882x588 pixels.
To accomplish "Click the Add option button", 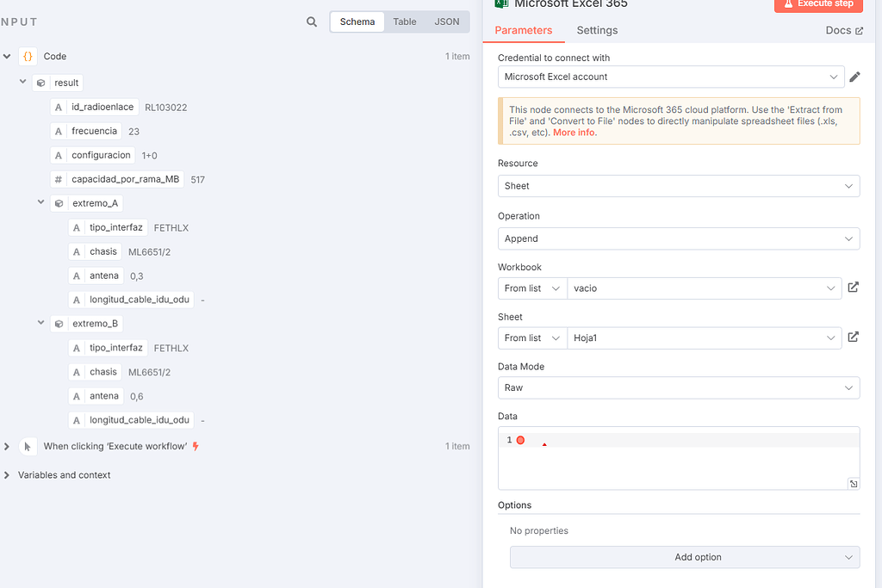I will click(685, 557).
